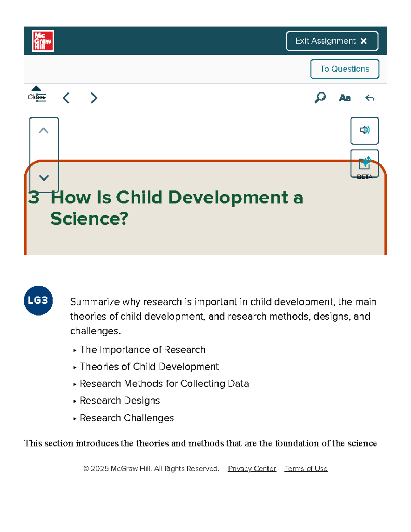This screenshot has width=411, height=532.
Task: Click the return arrow icon
Action: click(x=370, y=98)
